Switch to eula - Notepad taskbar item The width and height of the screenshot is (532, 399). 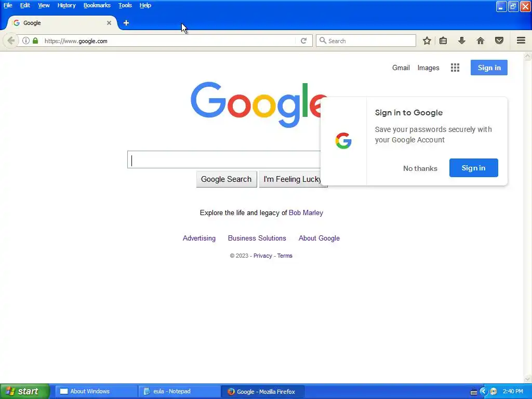[179, 391]
